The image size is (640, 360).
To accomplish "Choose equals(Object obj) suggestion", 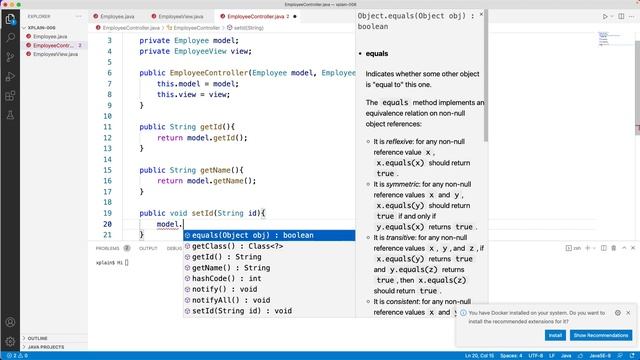I will tap(269, 235).
